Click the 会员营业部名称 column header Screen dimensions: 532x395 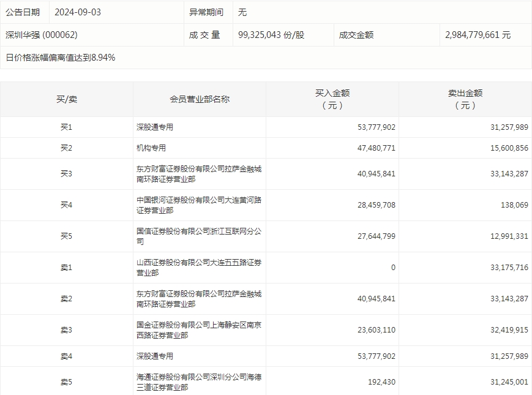200,99
